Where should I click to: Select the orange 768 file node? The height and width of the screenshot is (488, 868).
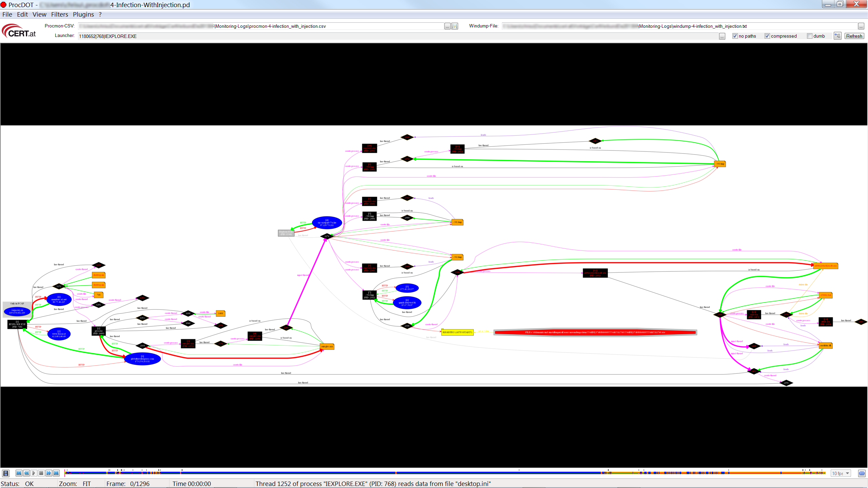(x=99, y=295)
